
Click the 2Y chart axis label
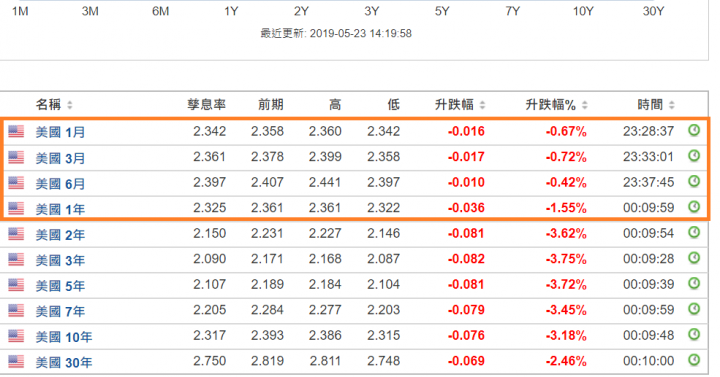[x=301, y=11]
